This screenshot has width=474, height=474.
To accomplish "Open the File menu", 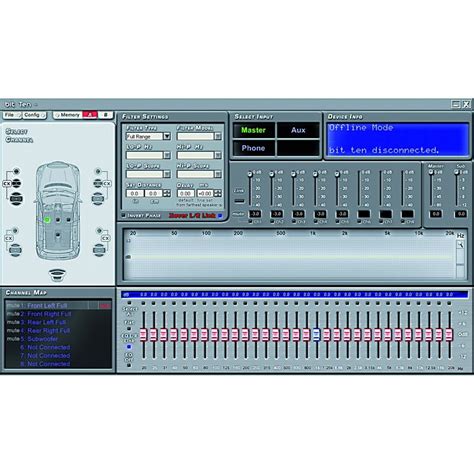I will coord(11,115).
